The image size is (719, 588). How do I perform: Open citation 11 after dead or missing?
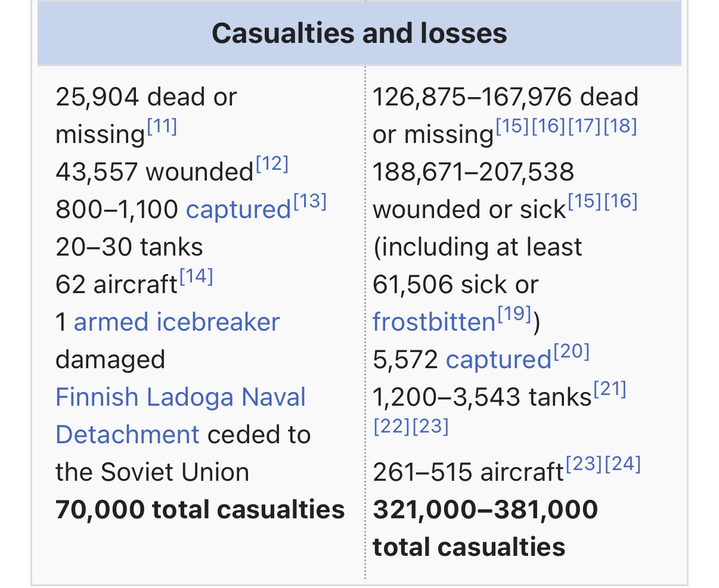(162, 126)
